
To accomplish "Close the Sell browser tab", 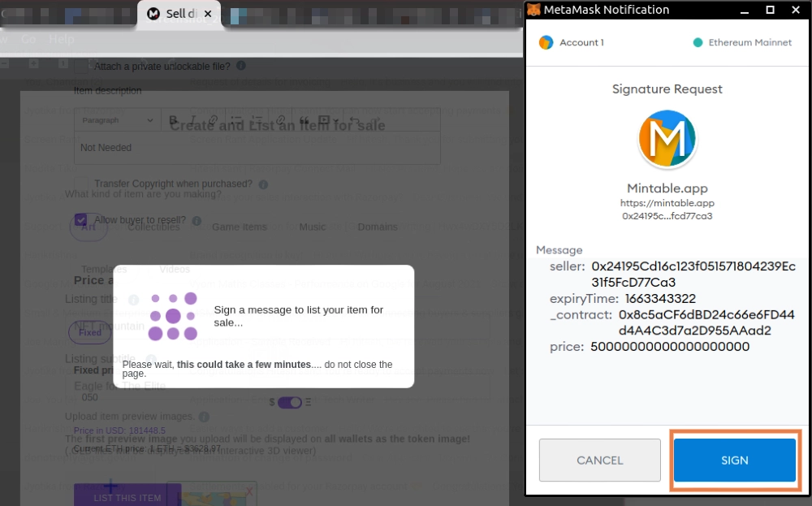I will [208, 14].
